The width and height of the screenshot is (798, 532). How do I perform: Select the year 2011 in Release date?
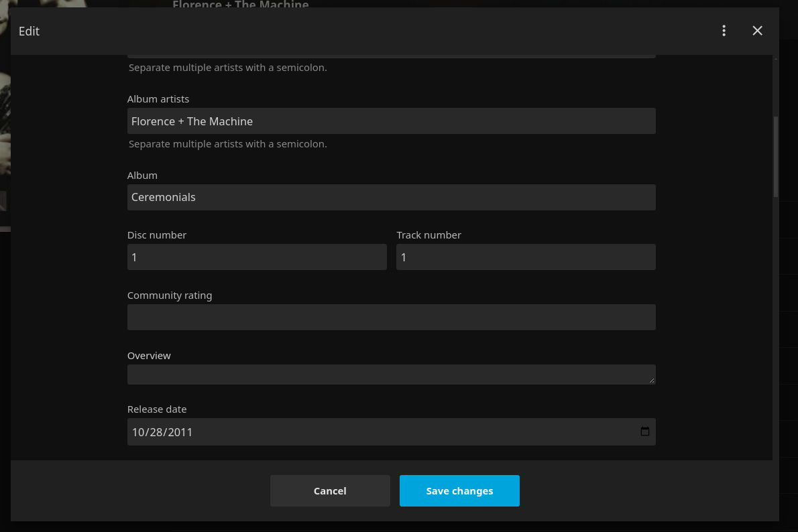[180, 432]
